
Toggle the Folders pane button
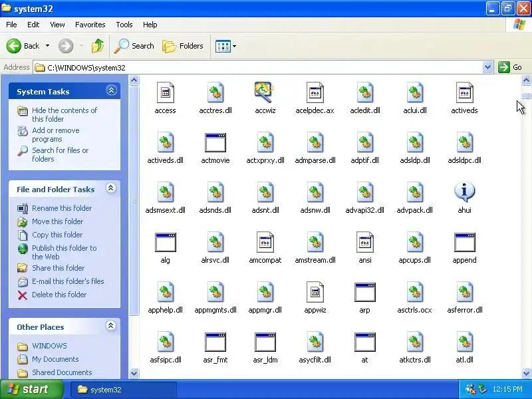pos(183,46)
